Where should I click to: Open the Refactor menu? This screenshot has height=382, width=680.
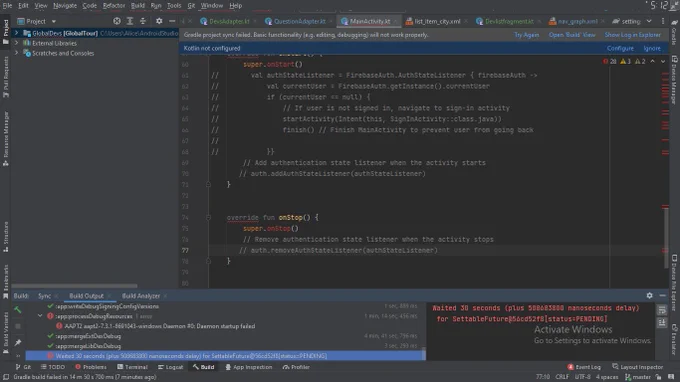tap(114, 6)
